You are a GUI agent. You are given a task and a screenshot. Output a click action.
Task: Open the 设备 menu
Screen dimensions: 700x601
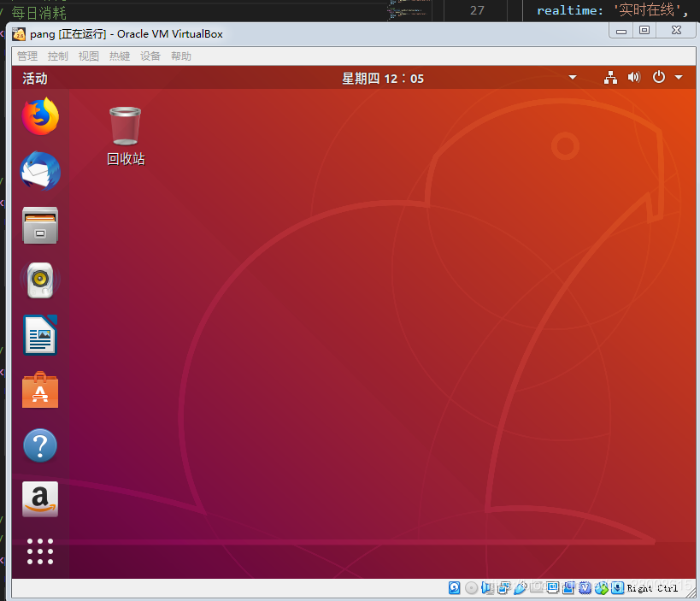150,56
